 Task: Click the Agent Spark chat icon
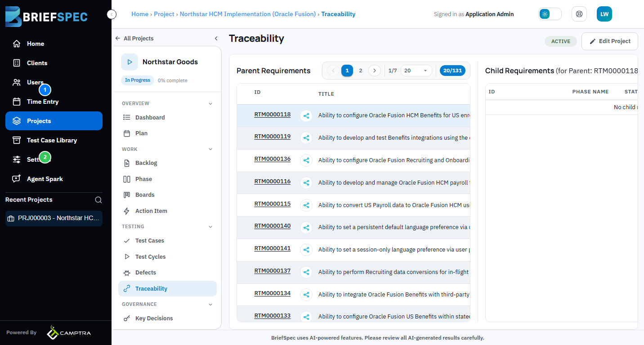[17, 179]
